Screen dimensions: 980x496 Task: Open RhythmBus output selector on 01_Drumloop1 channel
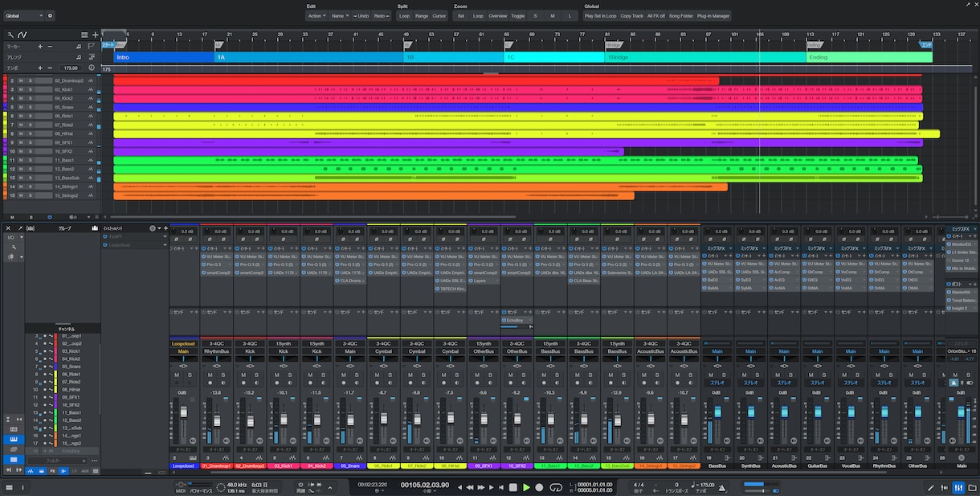[x=216, y=351]
